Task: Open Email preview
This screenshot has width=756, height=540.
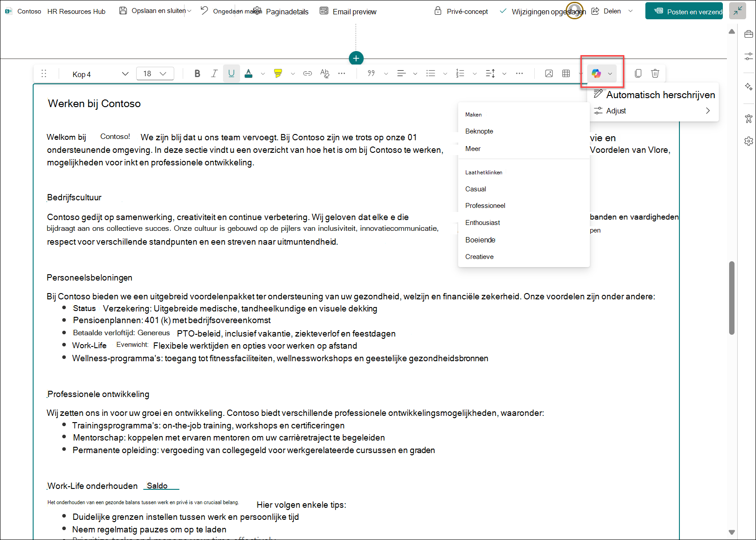Action: pyautogui.click(x=348, y=11)
